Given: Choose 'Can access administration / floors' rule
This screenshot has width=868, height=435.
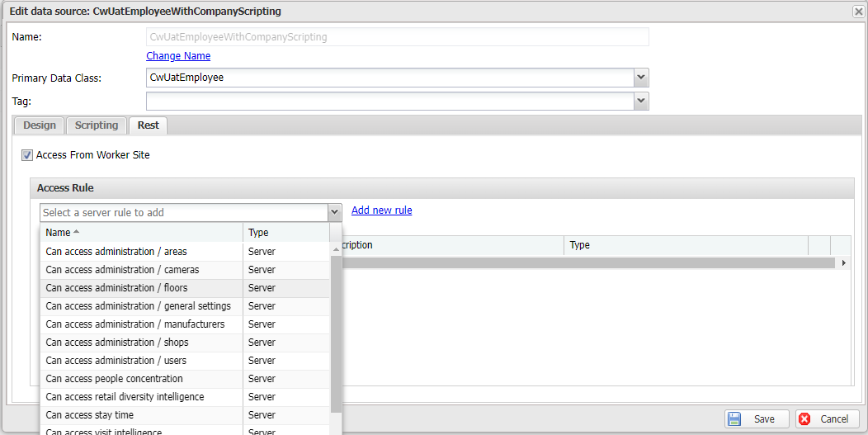Looking at the screenshot, I should (x=116, y=288).
